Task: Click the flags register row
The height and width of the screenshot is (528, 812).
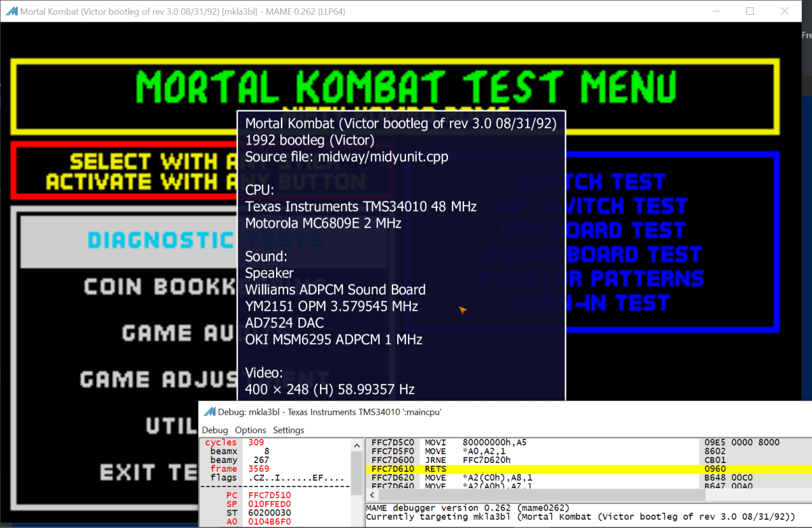Action: pyautogui.click(x=276, y=477)
